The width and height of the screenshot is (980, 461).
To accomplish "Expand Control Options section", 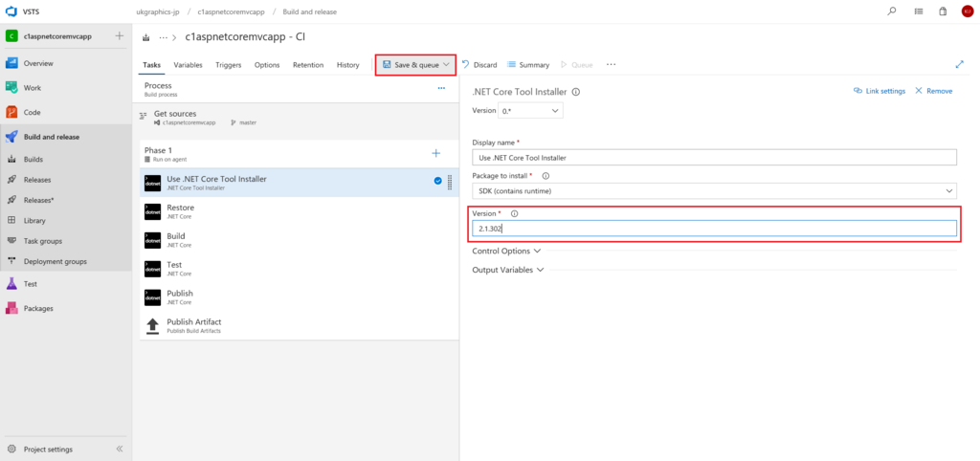I will (x=506, y=251).
